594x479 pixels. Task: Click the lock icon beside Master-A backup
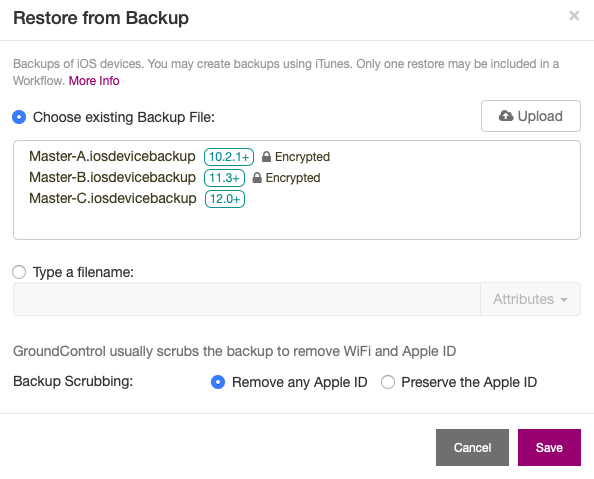coord(266,157)
